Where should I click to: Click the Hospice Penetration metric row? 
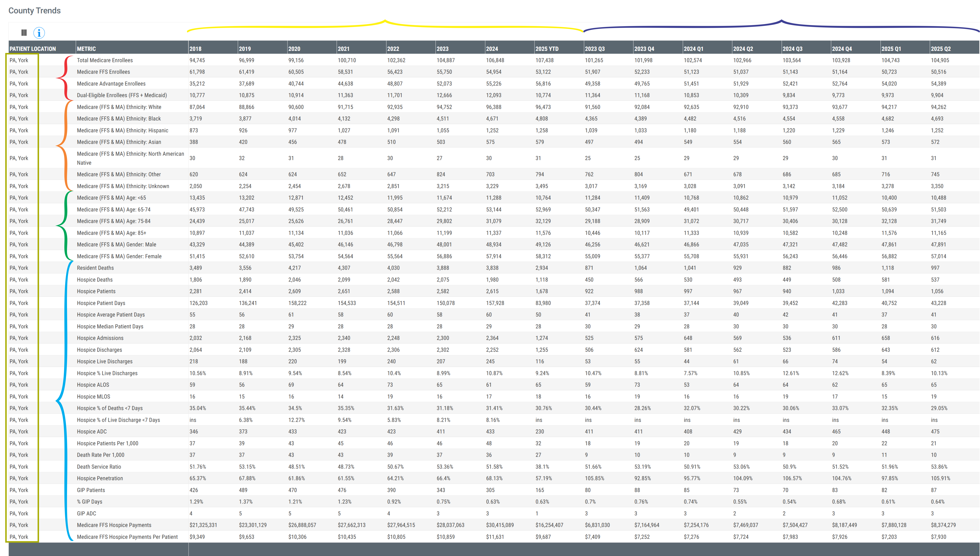coord(100,478)
